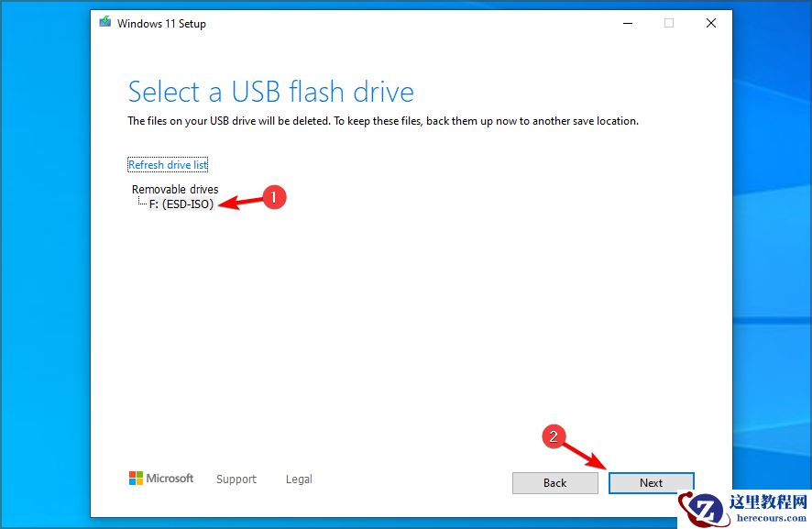The image size is (812, 529).
Task: Click the Microsoft wordmark text
Action: [170, 479]
